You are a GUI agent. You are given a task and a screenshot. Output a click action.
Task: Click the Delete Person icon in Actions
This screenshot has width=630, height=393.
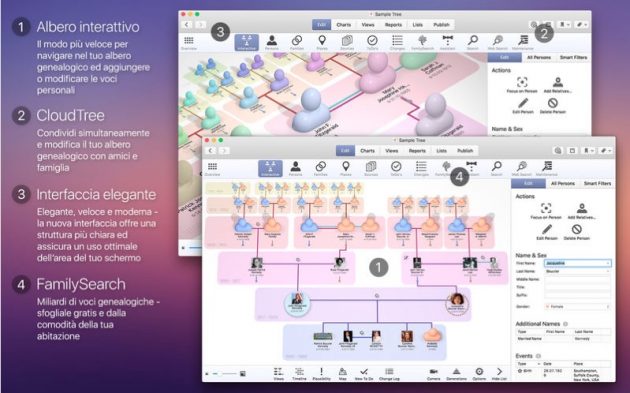point(577,231)
